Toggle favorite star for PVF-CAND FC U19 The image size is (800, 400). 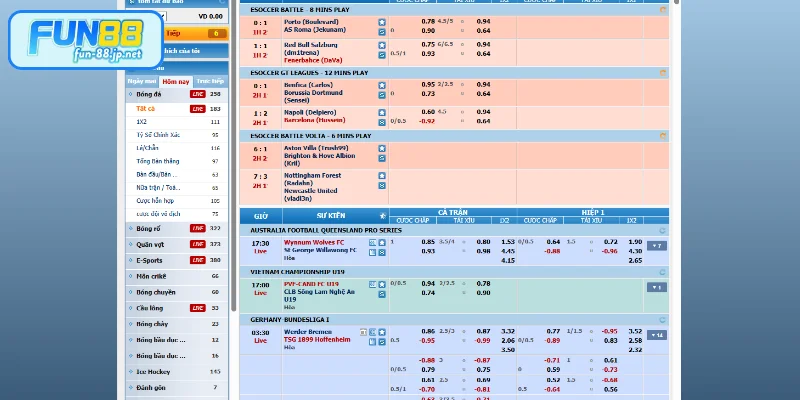[381, 284]
